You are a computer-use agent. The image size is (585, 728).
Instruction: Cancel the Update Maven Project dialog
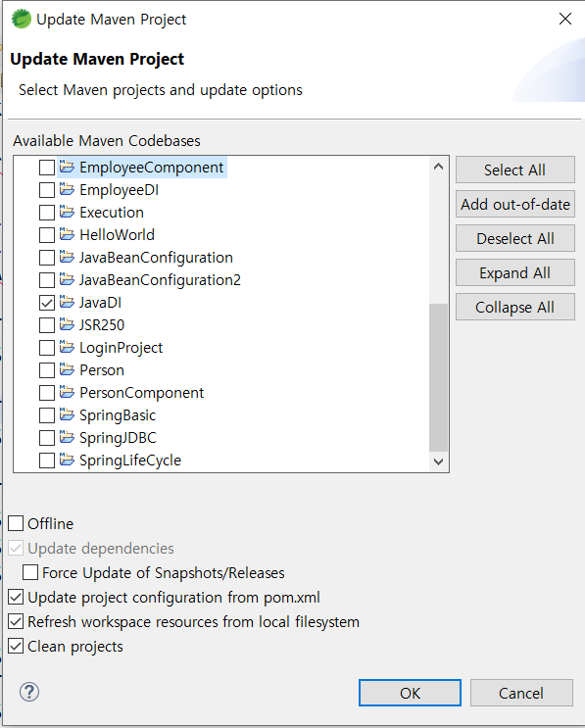pos(521,693)
